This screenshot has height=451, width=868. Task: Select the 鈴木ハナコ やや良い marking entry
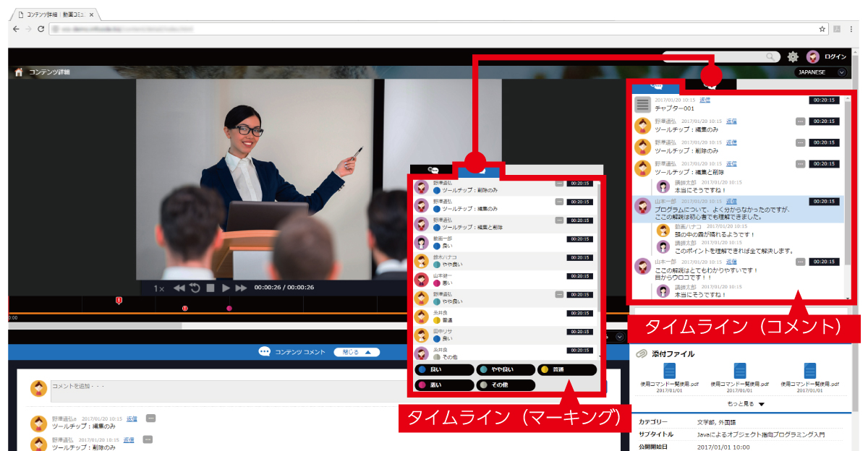[505, 262]
